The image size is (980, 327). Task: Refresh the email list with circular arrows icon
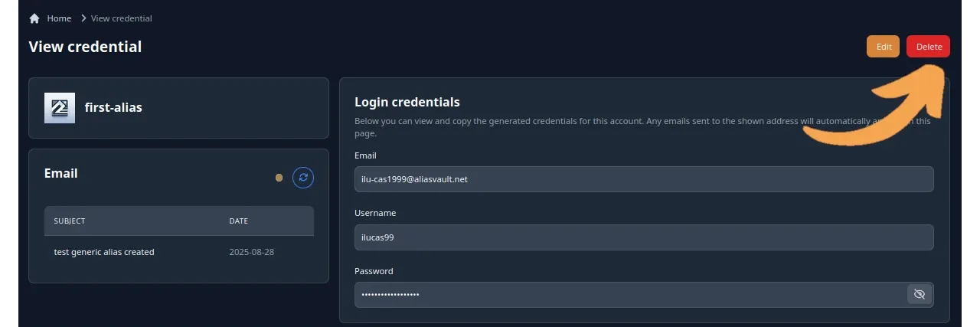[x=303, y=178]
